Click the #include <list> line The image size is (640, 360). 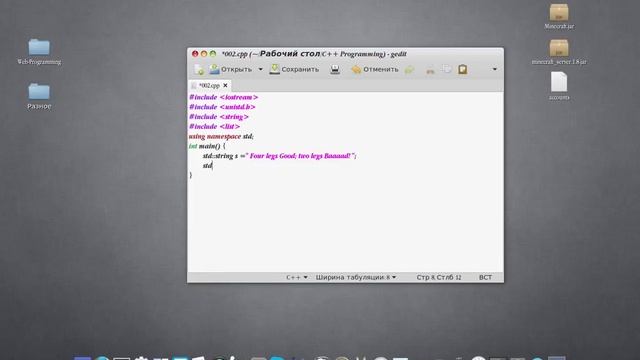214,127
